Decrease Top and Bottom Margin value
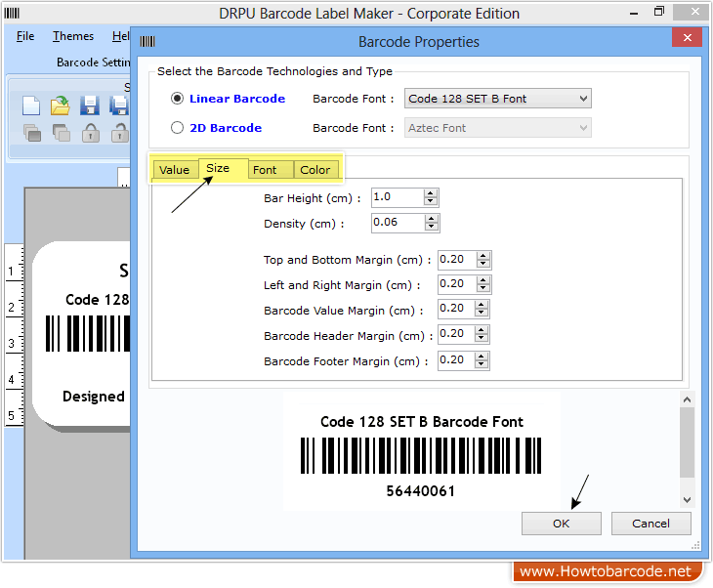 [482, 264]
